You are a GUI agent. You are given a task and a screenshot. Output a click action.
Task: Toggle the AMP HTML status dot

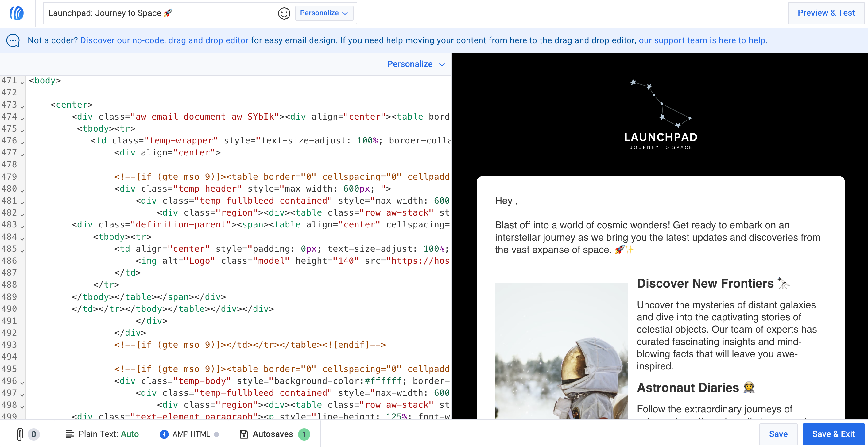pyautogui.click(x=217, y=434)
